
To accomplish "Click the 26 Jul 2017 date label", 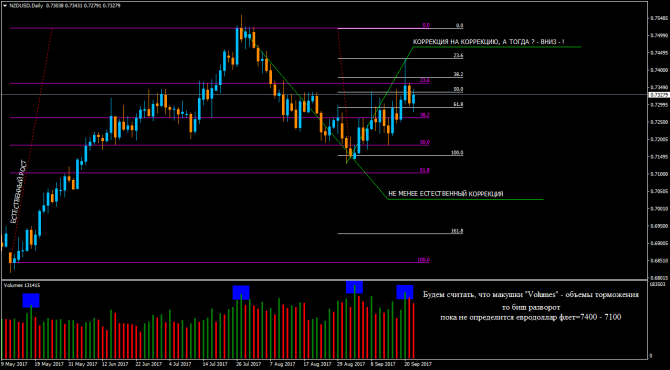I will pos(249,364).
